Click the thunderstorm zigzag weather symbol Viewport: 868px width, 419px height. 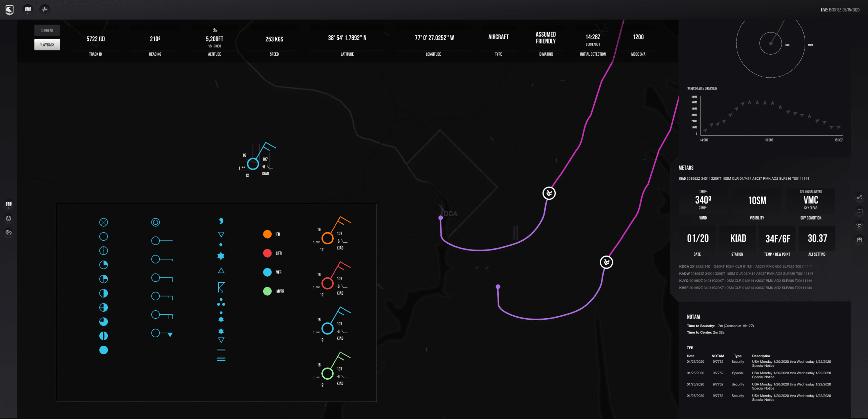click(x=221, y=287)
